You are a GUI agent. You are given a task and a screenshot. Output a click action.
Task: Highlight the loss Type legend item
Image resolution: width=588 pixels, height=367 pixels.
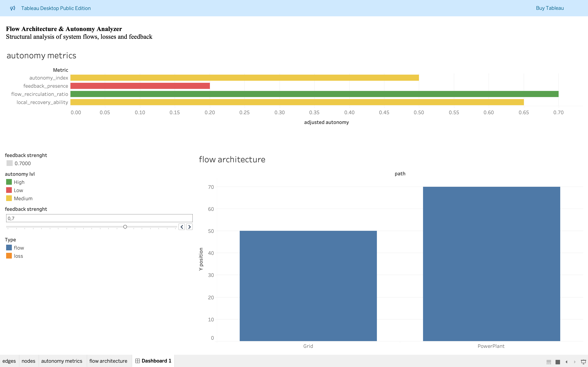coord(18,256)
